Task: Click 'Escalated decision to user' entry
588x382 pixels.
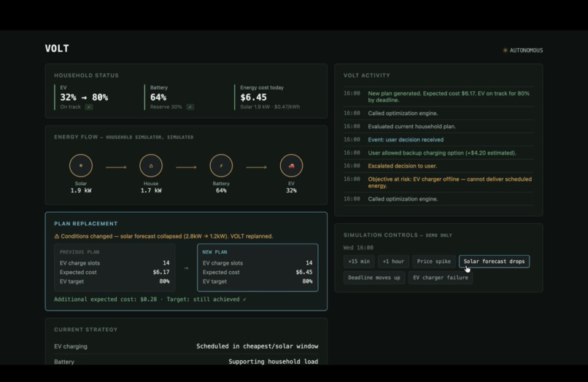Action: click(x=438, y=165)
